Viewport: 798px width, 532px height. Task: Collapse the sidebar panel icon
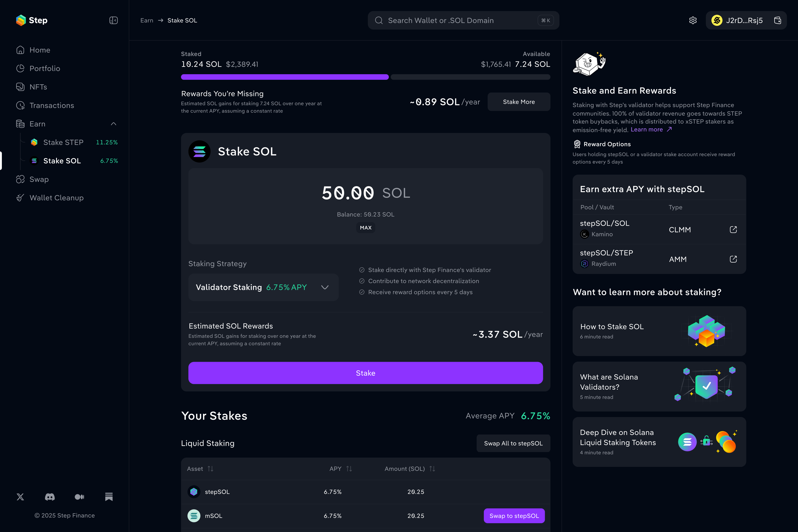pos(113,20)
